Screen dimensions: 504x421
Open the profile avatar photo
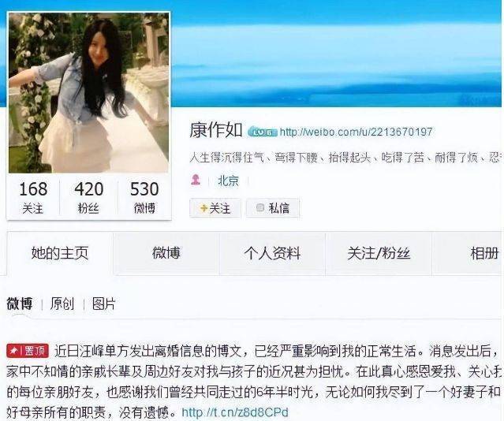[88, 92]
